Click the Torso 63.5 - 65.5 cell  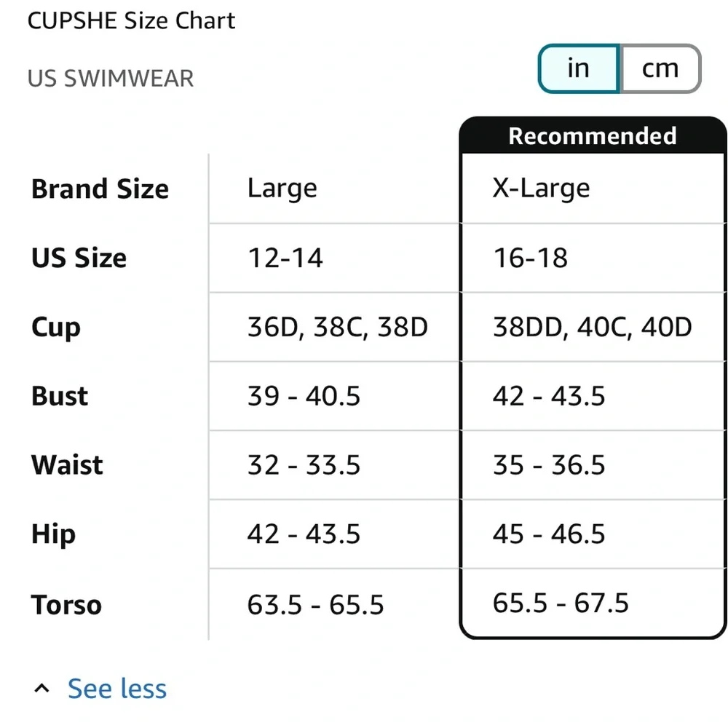[334, 604]
